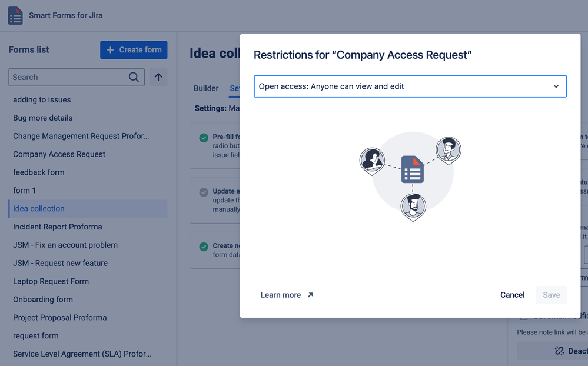Click the "Smart Forms for Jira" title text
Viewport: 588px width, 366px height.
(x=65, y=15)
